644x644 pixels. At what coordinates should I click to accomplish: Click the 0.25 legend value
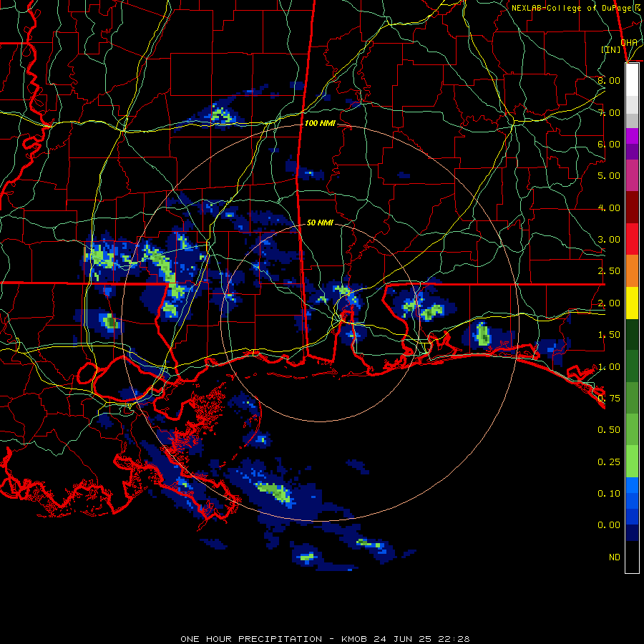609,462
